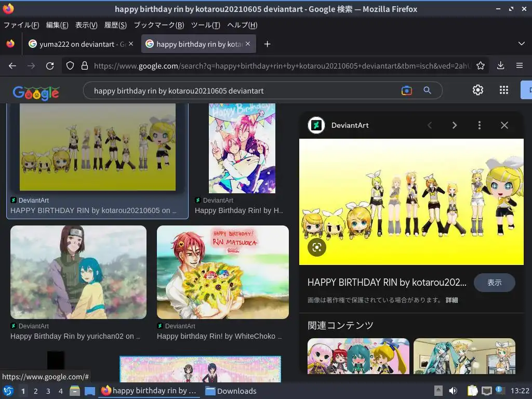This screenshot has height=399, width=532.
Task: Click the forward navigation arrow
Action: point(31,66)
